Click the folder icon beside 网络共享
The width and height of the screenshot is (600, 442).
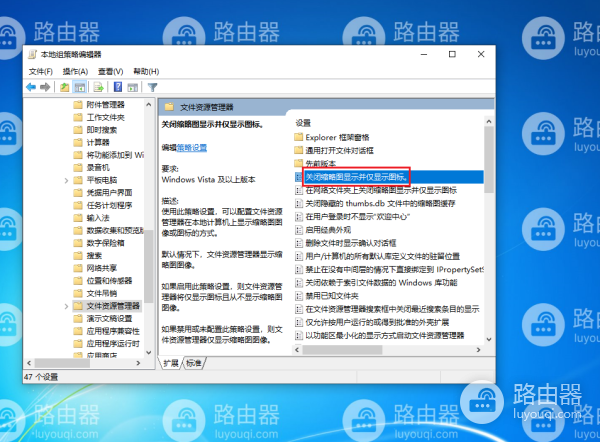pos(78,268)
